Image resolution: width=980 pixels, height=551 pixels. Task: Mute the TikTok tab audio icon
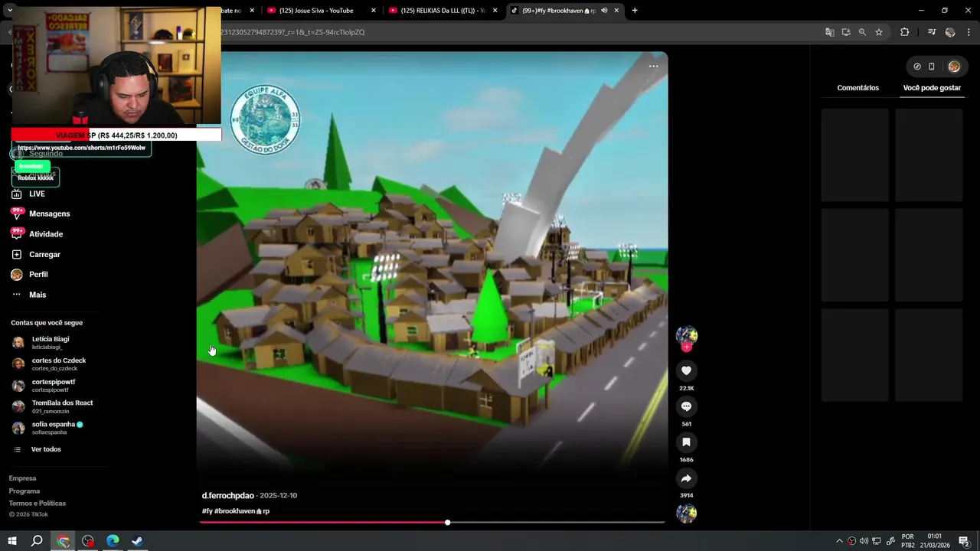click(x=604, y=11)
